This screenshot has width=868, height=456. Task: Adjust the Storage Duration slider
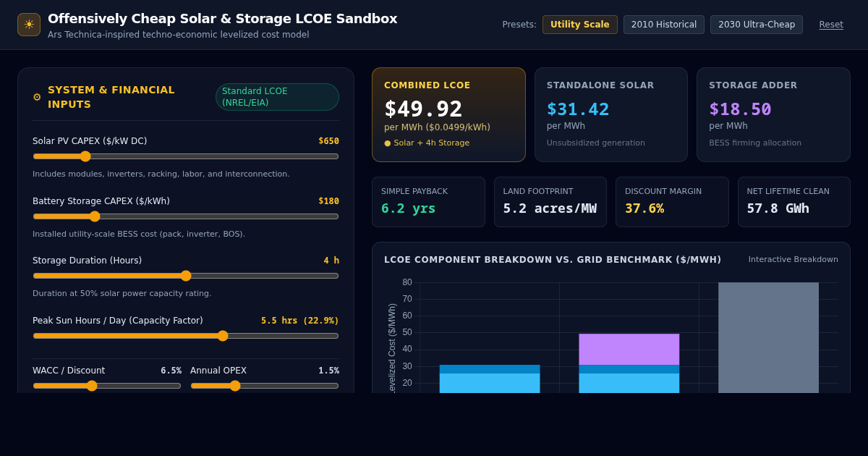tap(186, 276)
